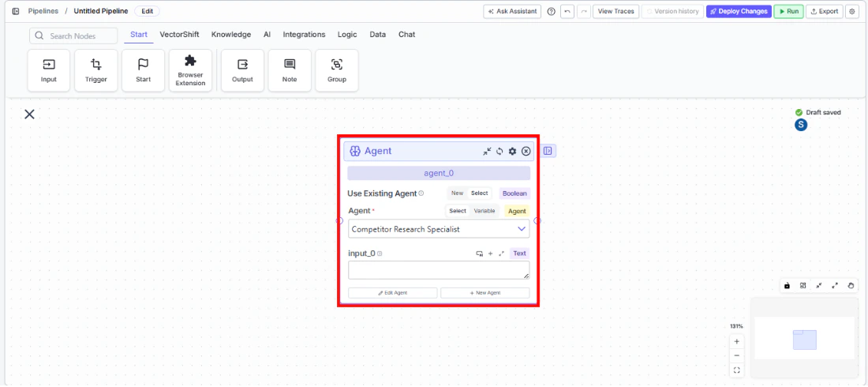Toggle the canvas lock icon
Image resolution: width=868 pixels, height=387 pixels.
coord(788,286)
